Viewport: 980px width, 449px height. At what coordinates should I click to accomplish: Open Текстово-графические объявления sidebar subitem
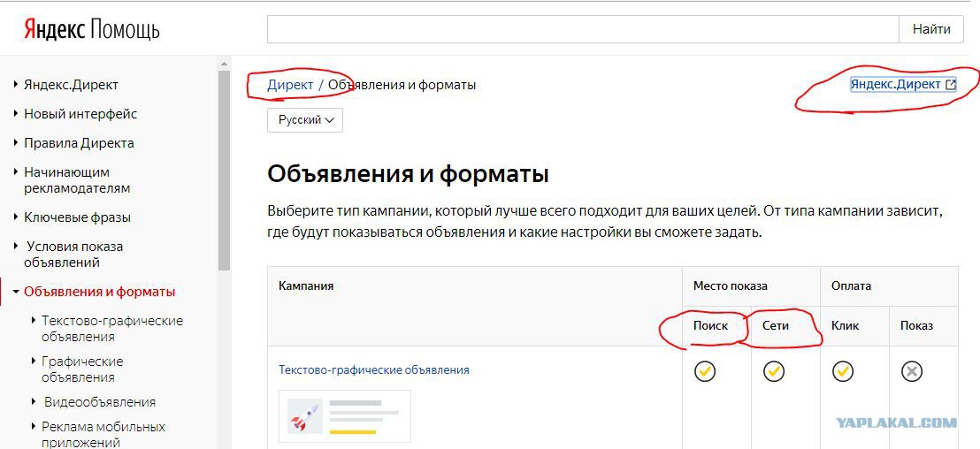(112, 329)
